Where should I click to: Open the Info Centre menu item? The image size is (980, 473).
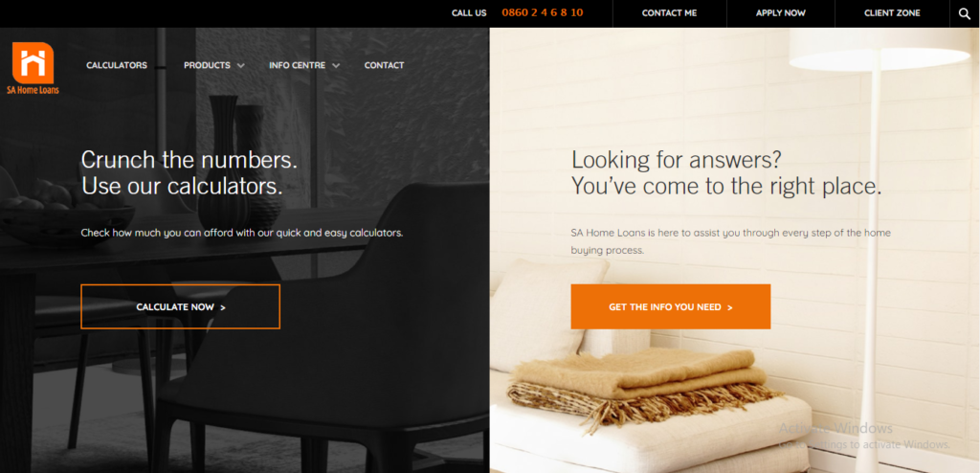(298, 65)
